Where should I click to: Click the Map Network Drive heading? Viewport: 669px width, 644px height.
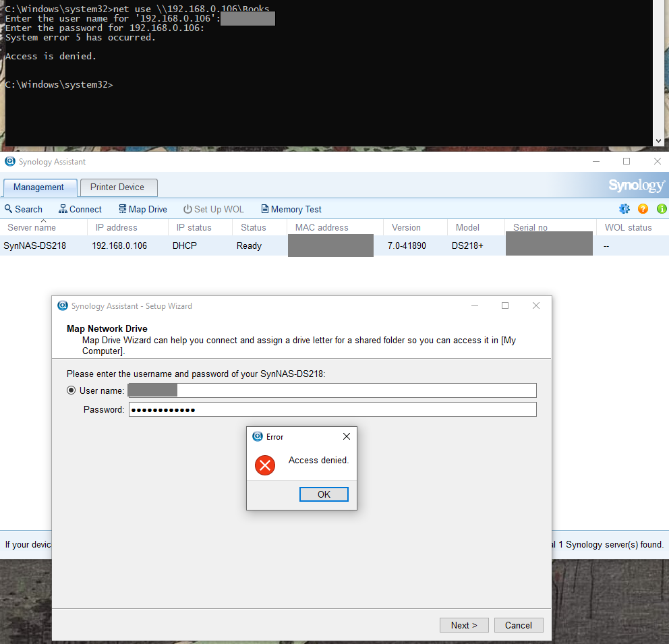(x=107, y=328)
